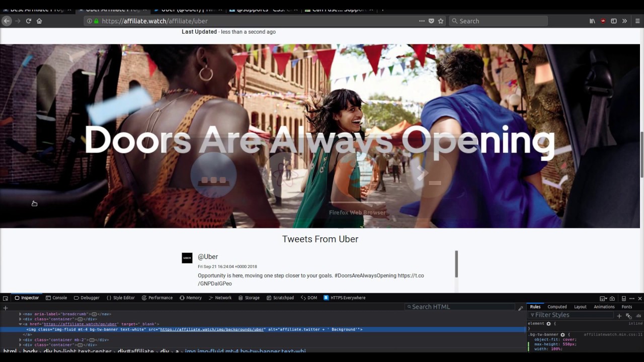Expand the nav breadcrumb node arrow
Image resolution: width=644 pixels, height=362 pixels.
point(21,314)
